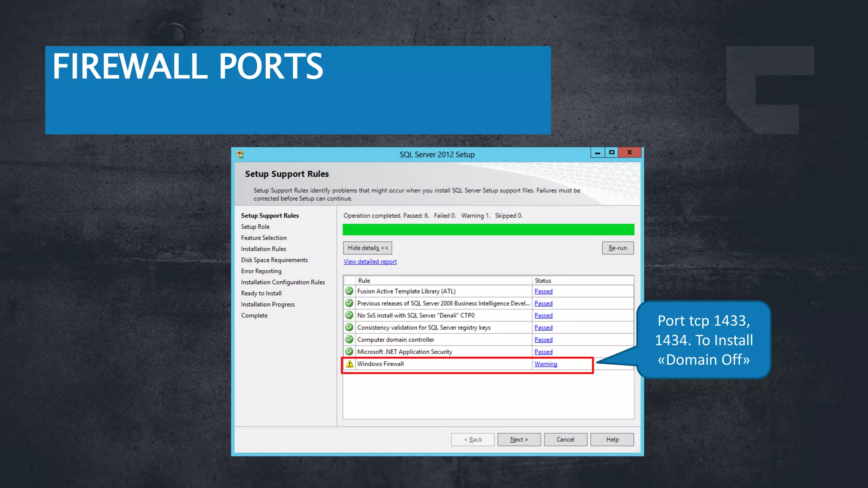
Task: Open Passed status for .NET Application Security
Action: pyautogui.click(x=543, y=352)
